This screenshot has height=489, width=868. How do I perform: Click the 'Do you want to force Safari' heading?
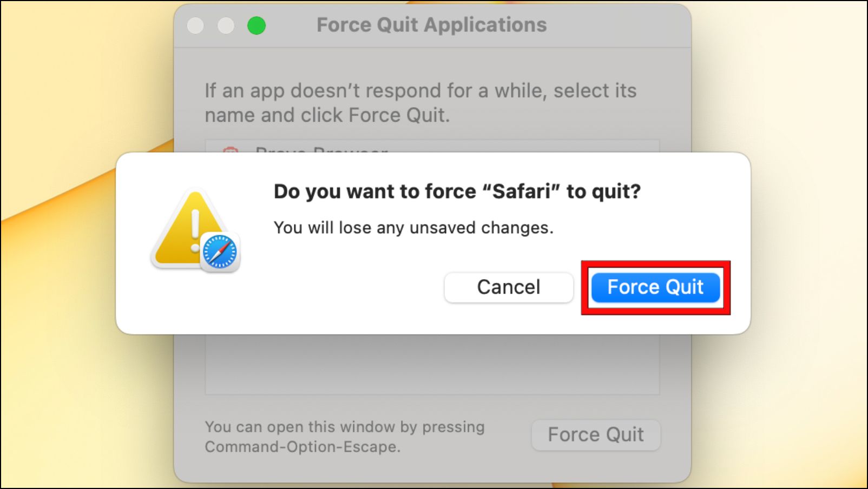(457, 191)
